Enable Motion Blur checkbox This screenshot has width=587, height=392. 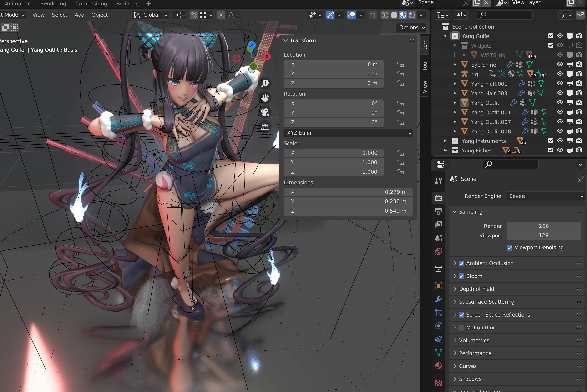pos(461,327)
